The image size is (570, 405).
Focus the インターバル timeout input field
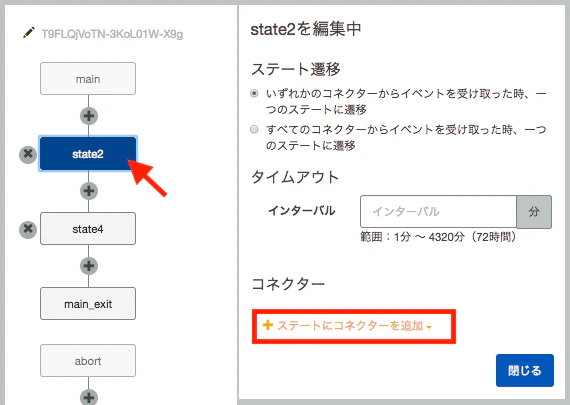point(438,212)
